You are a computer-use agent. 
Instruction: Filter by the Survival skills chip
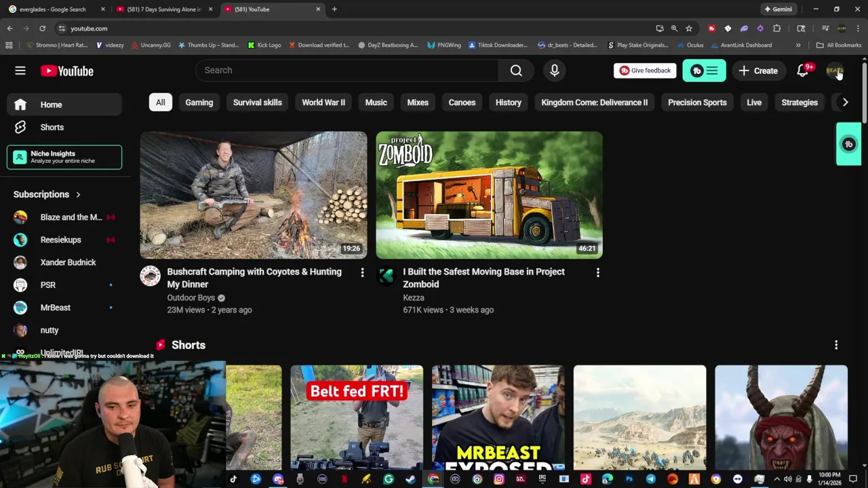258,102
